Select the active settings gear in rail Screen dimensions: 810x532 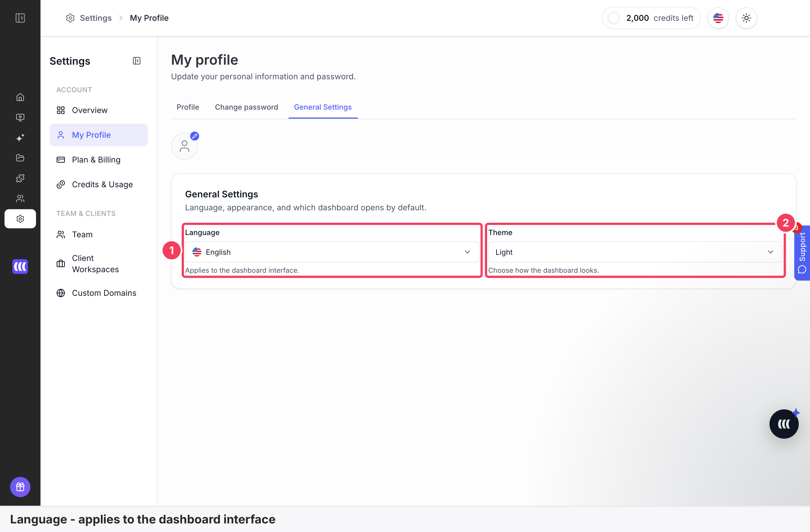point(20,219)
